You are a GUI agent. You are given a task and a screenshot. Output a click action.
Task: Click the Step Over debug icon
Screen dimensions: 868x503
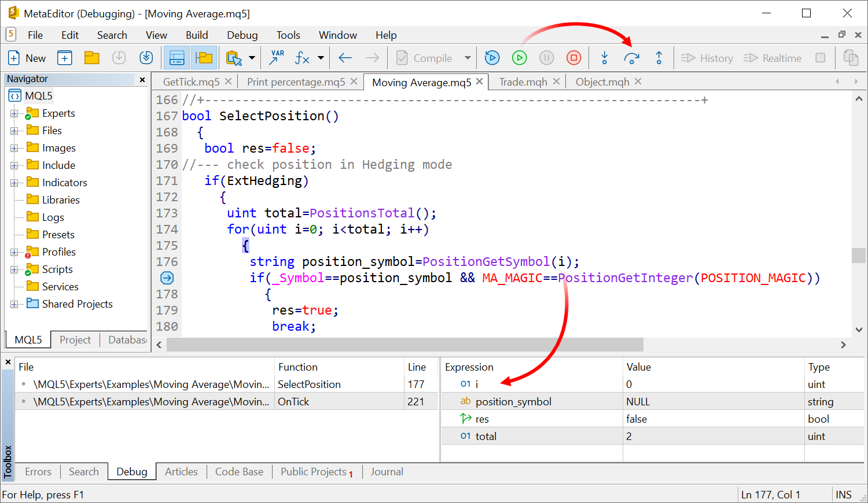tap(631, 58)
